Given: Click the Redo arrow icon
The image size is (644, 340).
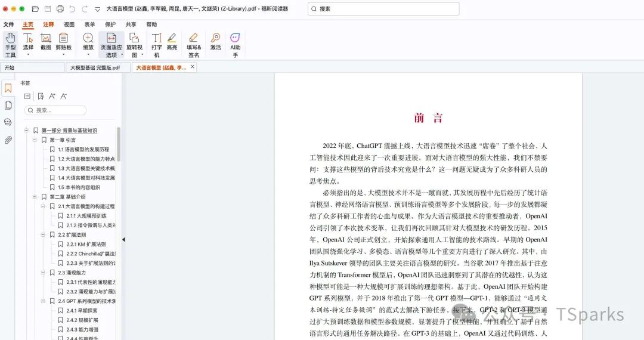Looking at the screenshot, I should pos(85,8).
